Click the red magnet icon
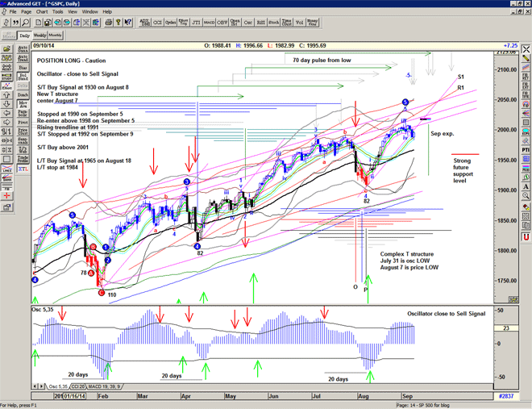This screenshot has width=532, height=409. (525, 236)
